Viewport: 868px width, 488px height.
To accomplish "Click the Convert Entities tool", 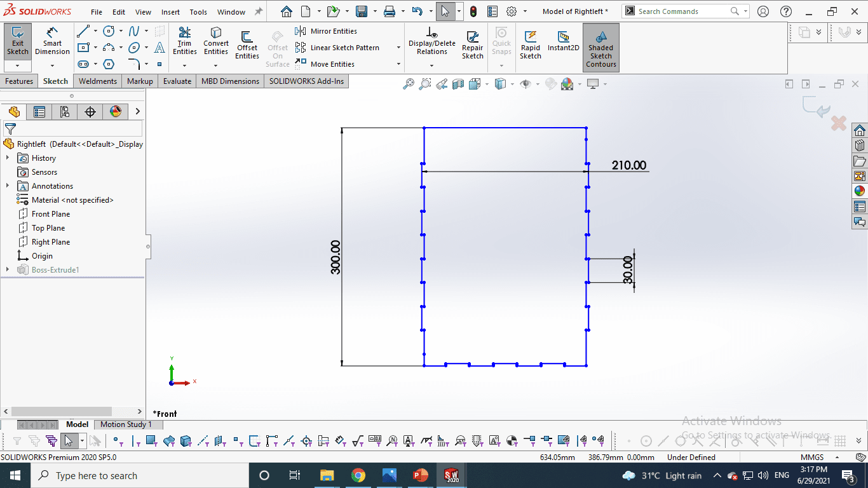I will 216,41.
